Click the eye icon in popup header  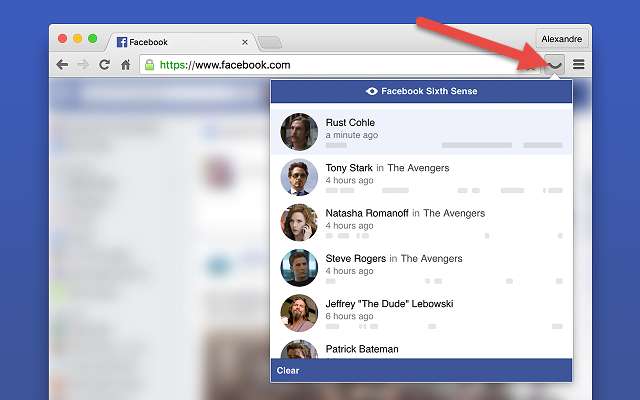tap(371, 91)
